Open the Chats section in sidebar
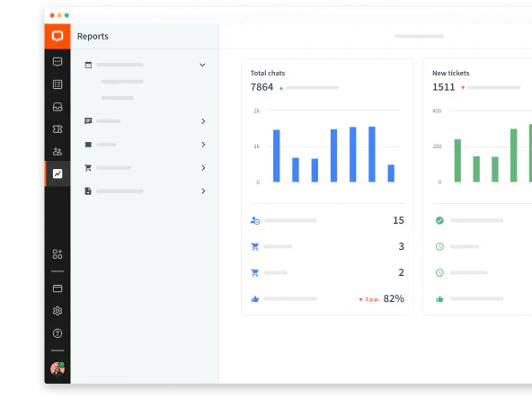The width and height of the screenshot is (532, 399). 58,62
